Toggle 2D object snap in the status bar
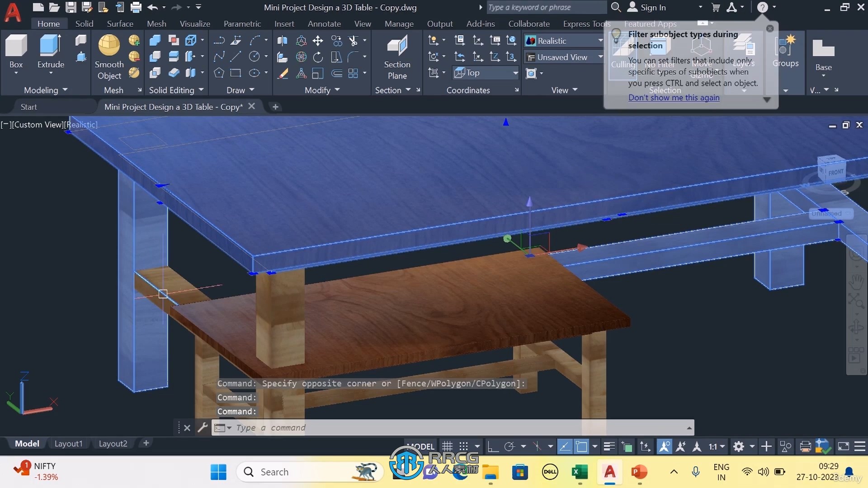Viewport: 868px width, 488px height. pos(582,446)
